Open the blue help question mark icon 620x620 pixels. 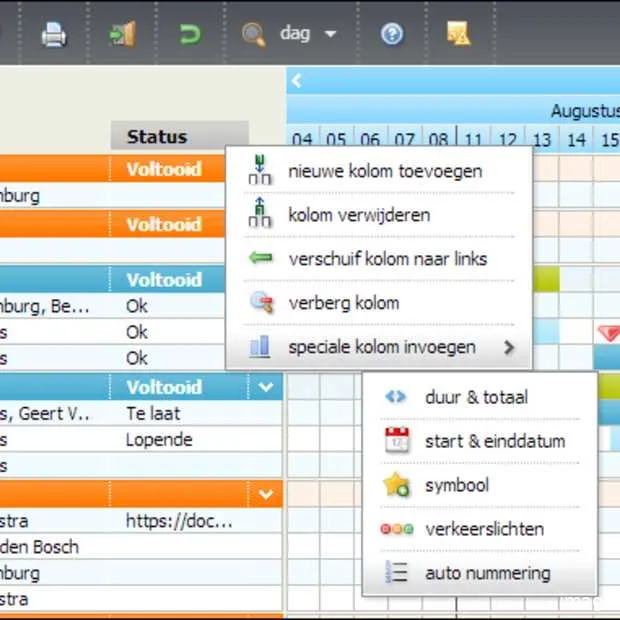(x=392, y=35)
